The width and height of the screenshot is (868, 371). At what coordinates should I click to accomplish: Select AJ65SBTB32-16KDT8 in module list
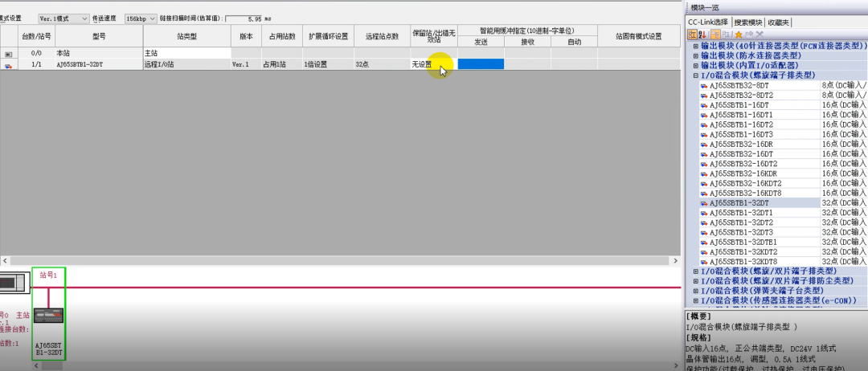(x=746, y=193)
